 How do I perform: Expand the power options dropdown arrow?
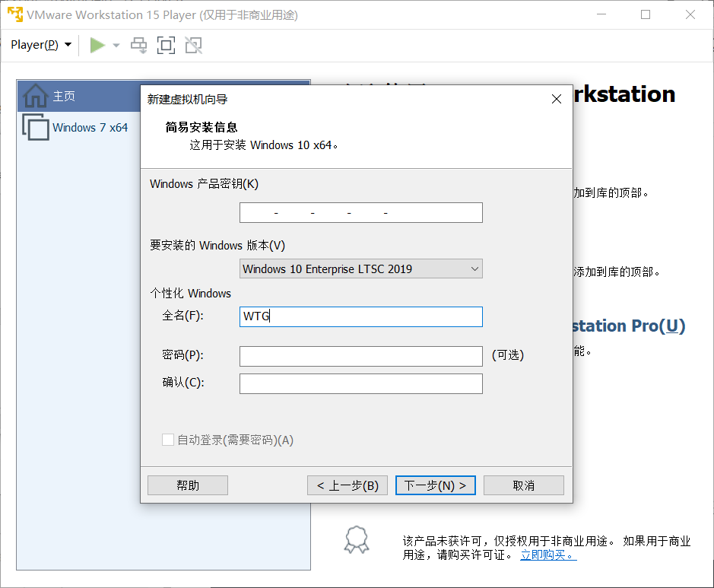pyautogui.click(x=116, y=45)
